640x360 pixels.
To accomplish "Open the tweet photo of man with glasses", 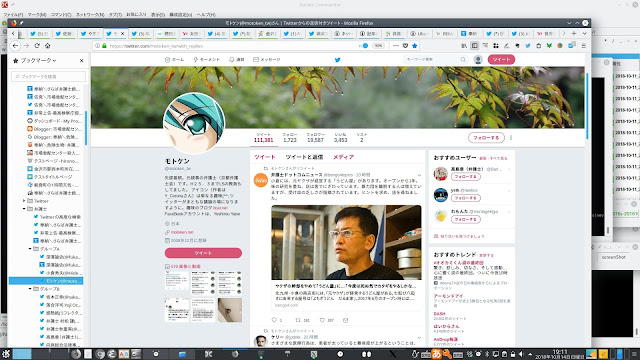I will coord(346,242).
